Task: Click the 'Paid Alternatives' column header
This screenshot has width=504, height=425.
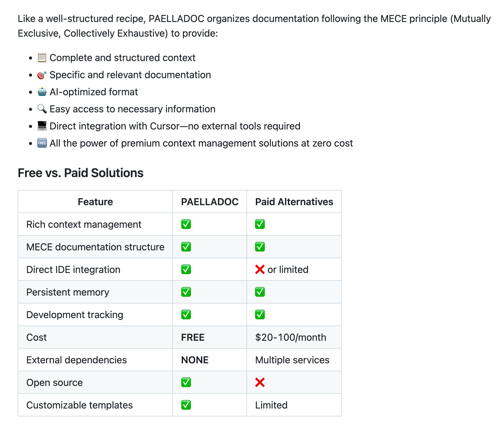Action: (x=294, y=202)
